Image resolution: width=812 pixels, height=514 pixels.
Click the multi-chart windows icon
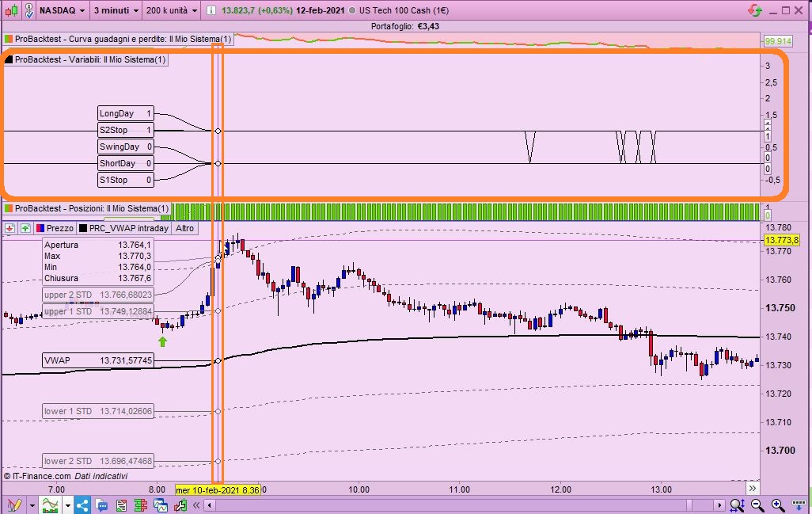[161, 505]
